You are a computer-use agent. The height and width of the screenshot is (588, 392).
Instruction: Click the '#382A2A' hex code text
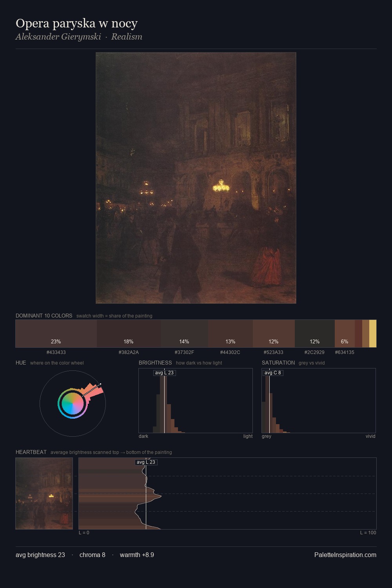pos(129,352)
